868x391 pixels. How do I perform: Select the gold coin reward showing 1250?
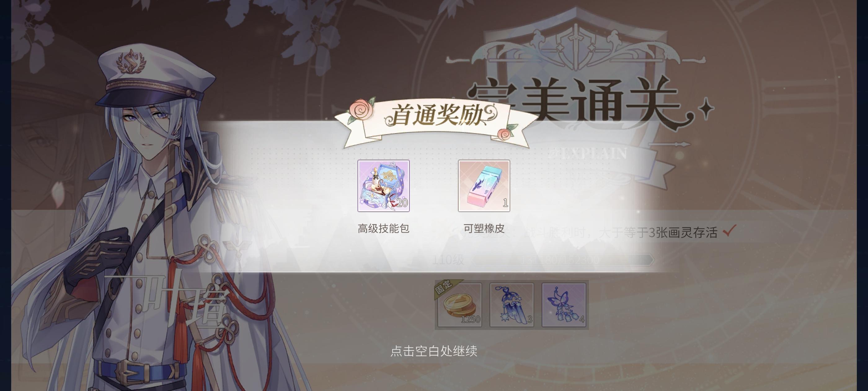(460, 305)
